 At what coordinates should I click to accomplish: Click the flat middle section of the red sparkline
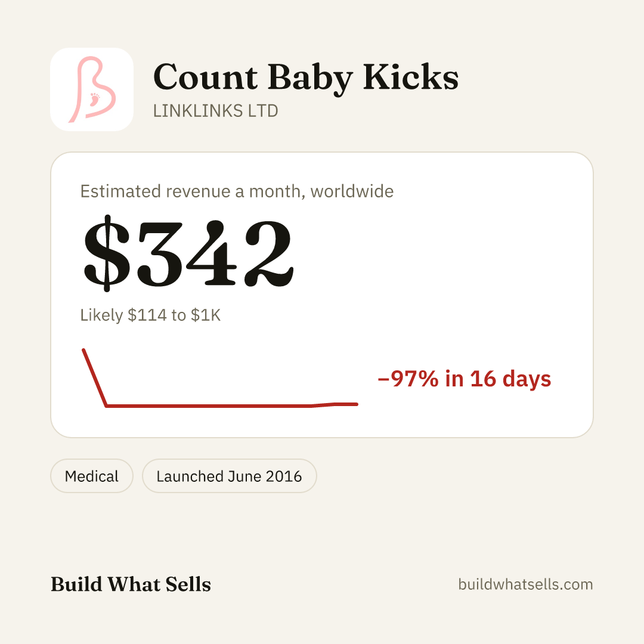[x=209, y=406]
